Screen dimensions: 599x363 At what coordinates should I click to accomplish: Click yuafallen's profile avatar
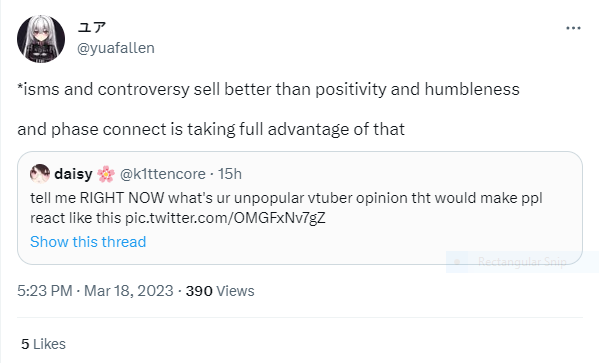(41, 39)
